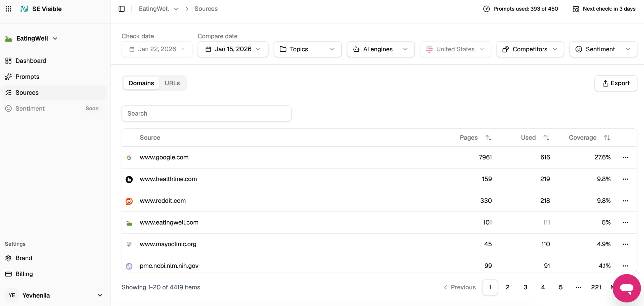The height and width of the screenshot is (306, 644).
Task: Open more options for www.google.com row
Action: click(x=625, y=157)
